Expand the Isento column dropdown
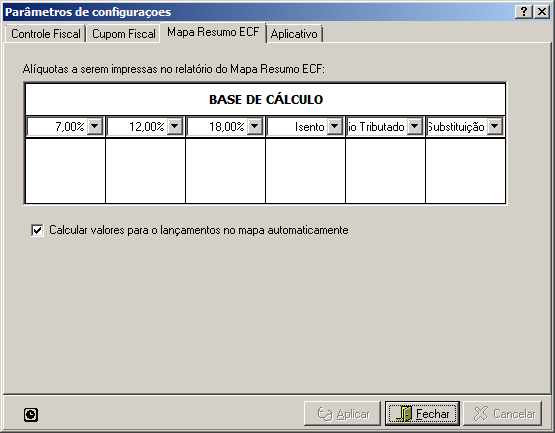Screen dimensions: 555x433 pos(335,126)
